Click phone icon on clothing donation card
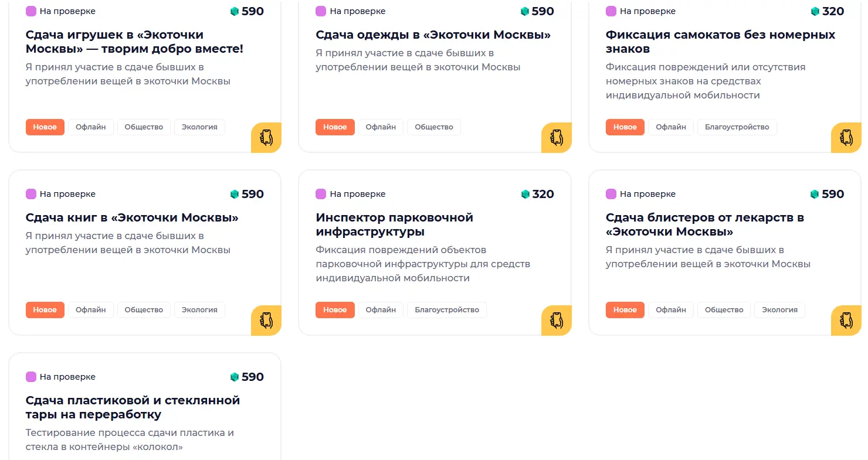This screenshot has width=868, height=460. click(557, 138)
